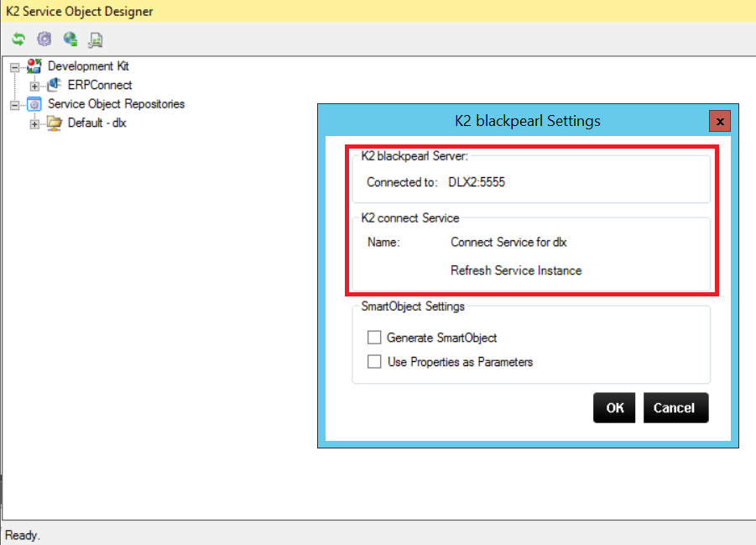
Task: Select ERPConnect tree item
Action: pyautogui.click(x=100, y=85)
